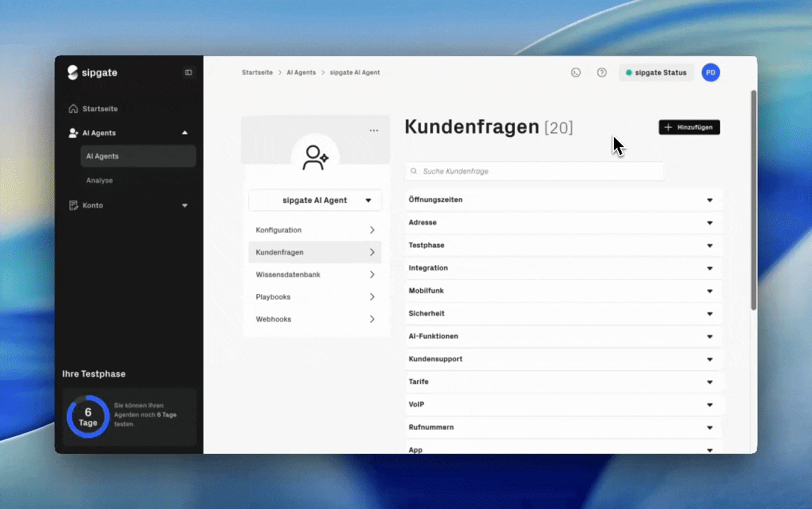Viewport: 812px width, 509px height.
Task: Click the sipgate Status button
Action: 656,73
